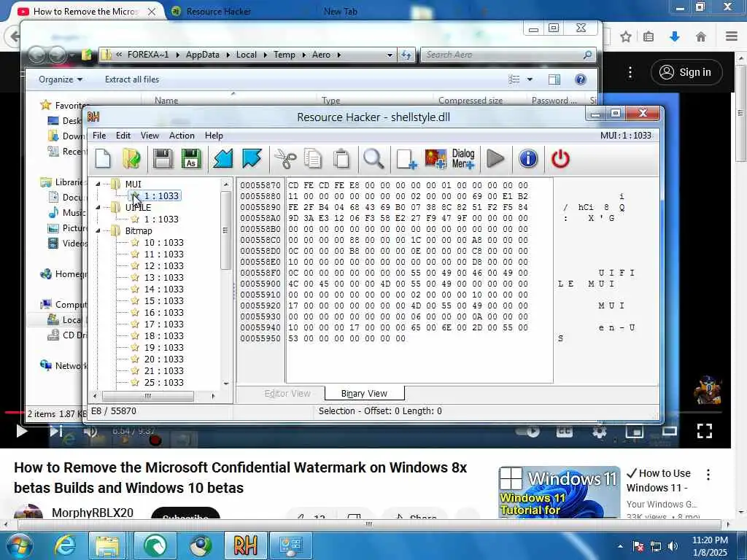Image resolution: width=747 pixels, height=560 pixels.
Task: Click the import resource blue arrow icon
Action: (x=222, y=158)
